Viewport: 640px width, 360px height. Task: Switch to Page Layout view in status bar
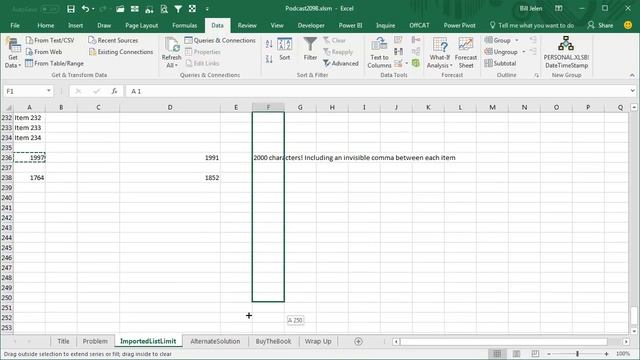tap(516, 354)
